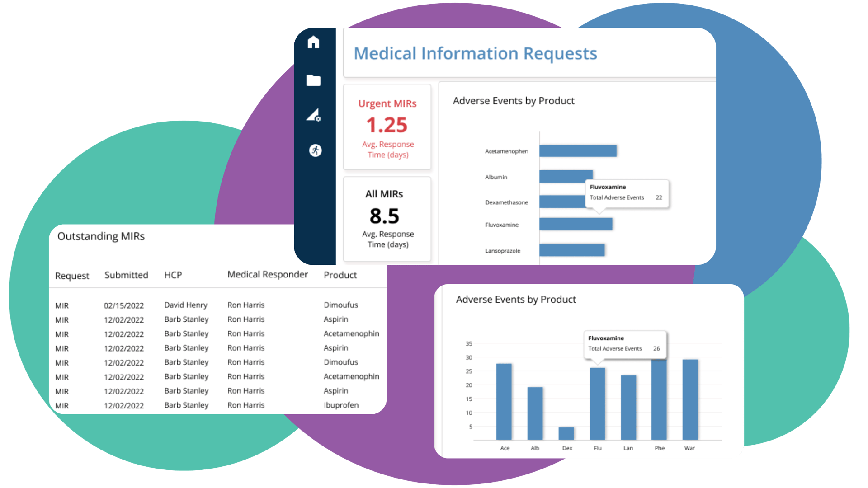Click HCP name David Henry

click(186, 305)
